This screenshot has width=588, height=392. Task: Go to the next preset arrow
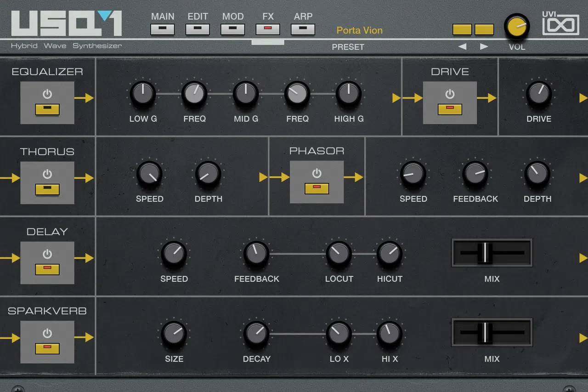tap(484, 46)
